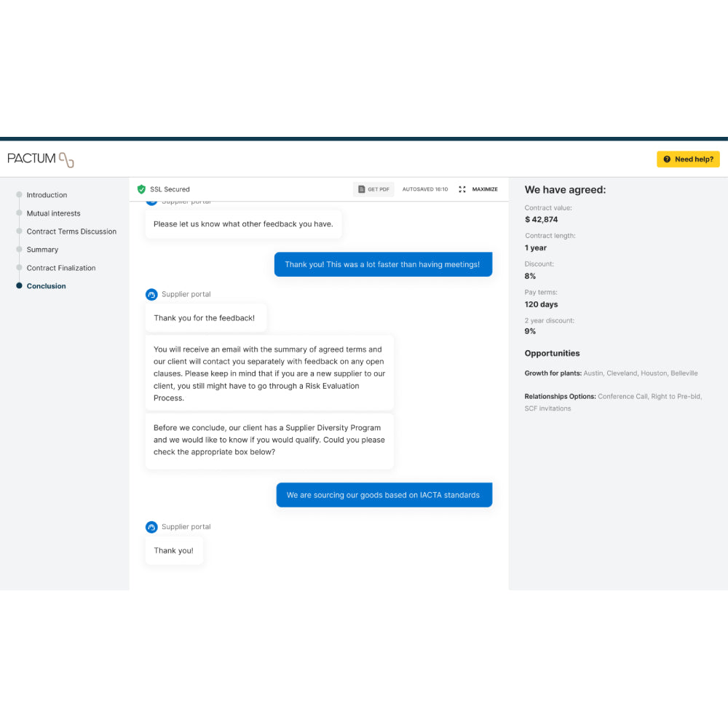Click the Maximize expand-arrows icon
The height and width of the screenshot is (728, 728).
[462, 189]
